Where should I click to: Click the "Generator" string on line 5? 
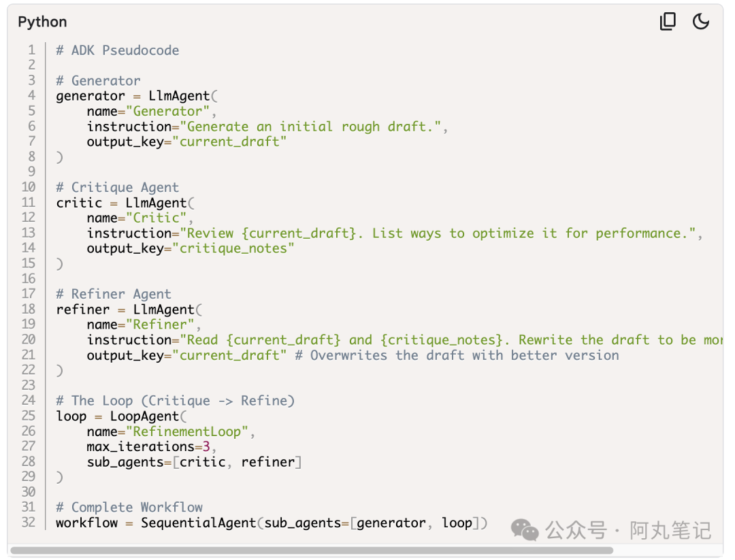click(x=167, y=111)
